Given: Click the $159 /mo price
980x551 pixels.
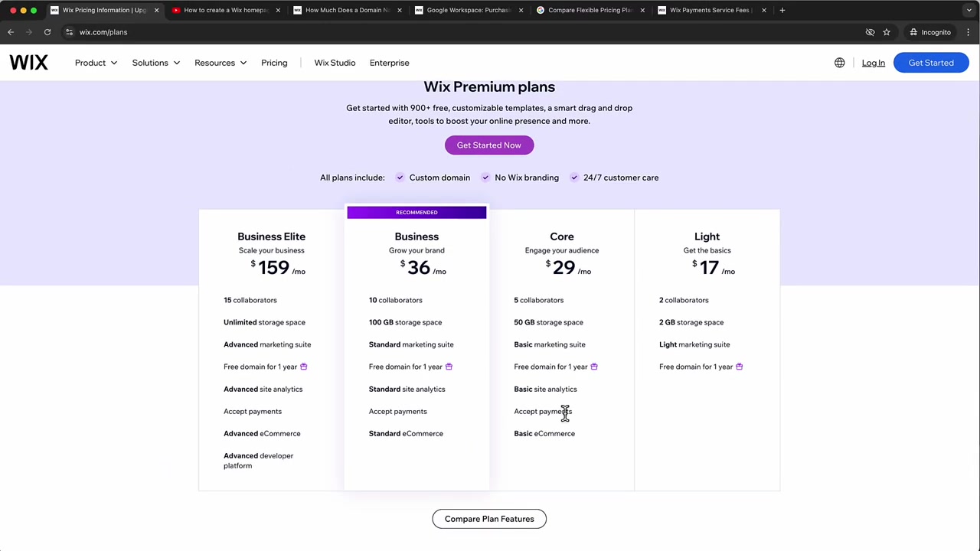Looking at the screenshot, I should (x=278, y=267).
